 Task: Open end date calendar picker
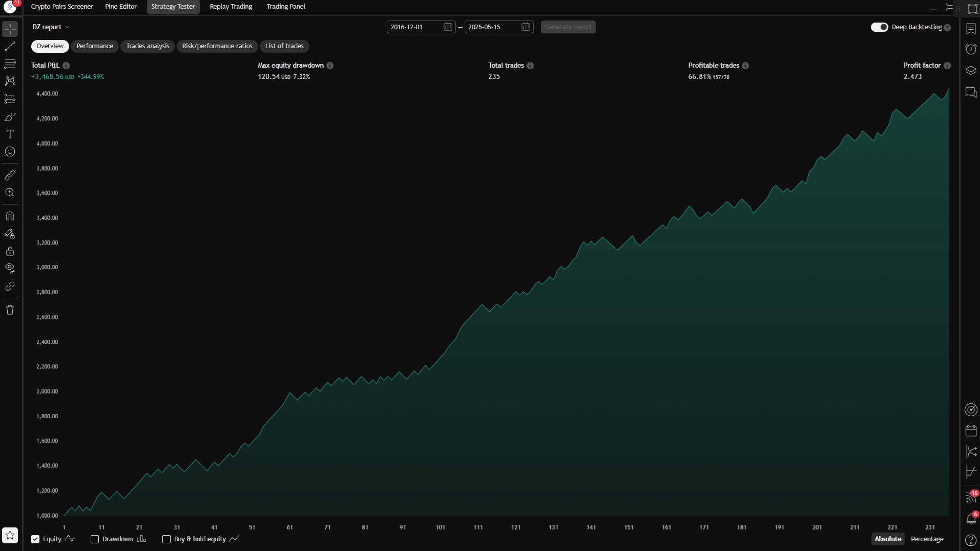pos(526,27)
